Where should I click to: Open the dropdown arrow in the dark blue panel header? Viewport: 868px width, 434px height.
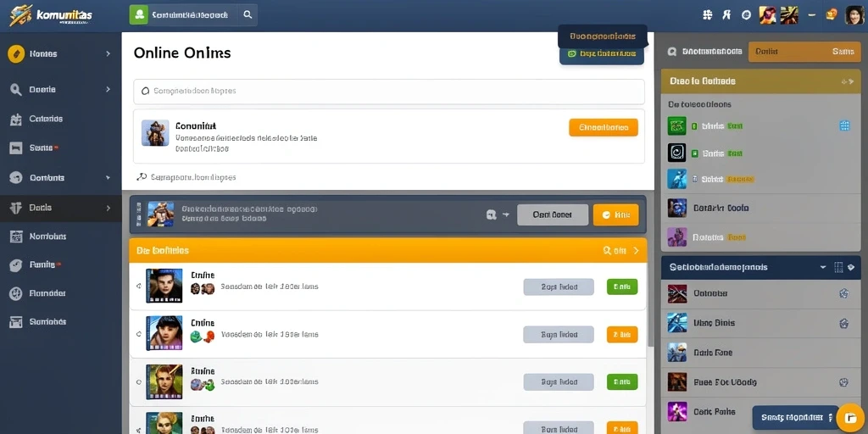coord(823,267)
